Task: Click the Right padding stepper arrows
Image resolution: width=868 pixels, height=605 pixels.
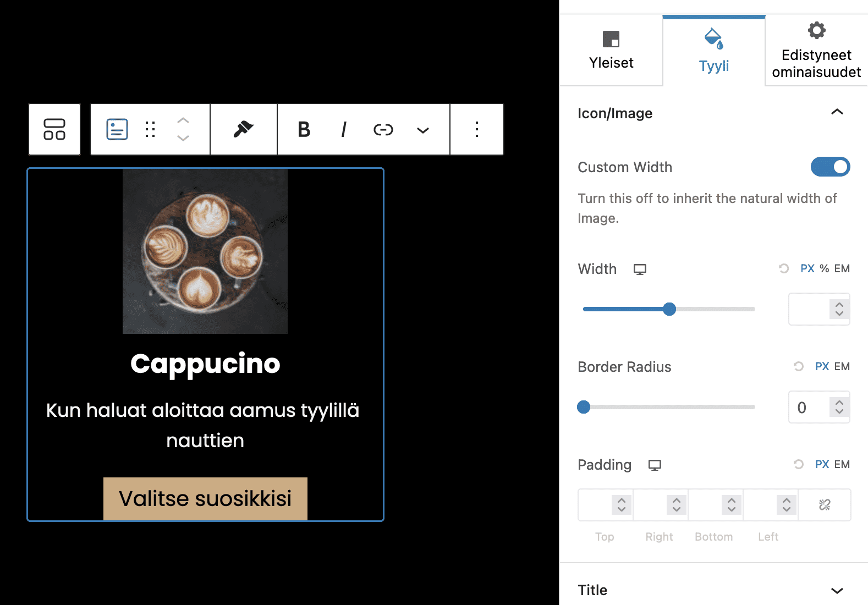Action: (677, 505)
